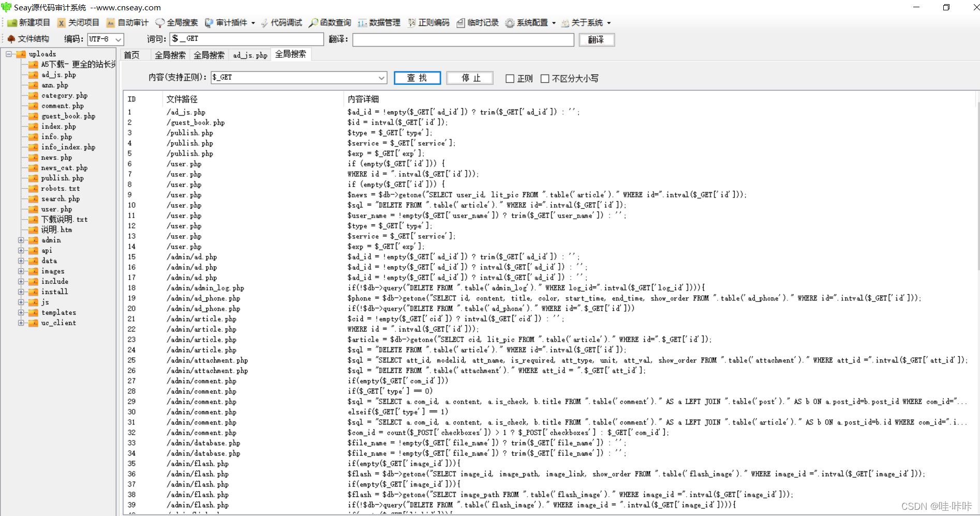Switch to the ad_js.php tab

click(250, 55)
